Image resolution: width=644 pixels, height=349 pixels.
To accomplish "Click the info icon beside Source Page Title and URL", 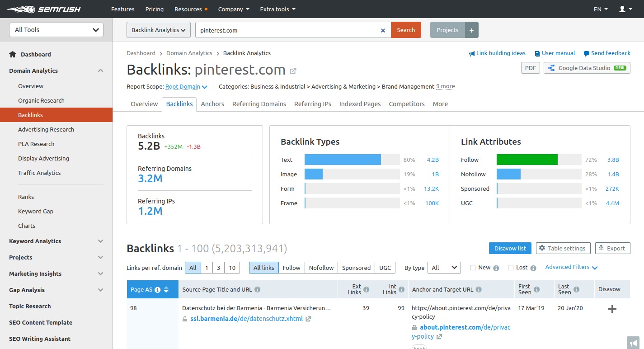I will [257, 290].
